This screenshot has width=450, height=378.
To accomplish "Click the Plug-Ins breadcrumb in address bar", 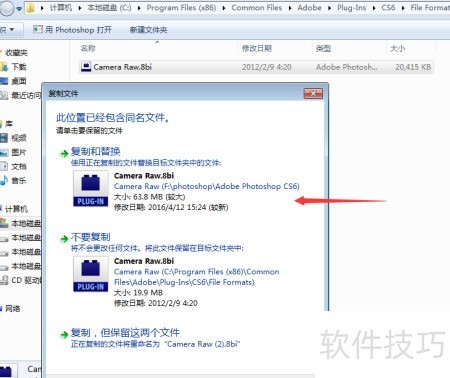I will (x=351, y=8).
